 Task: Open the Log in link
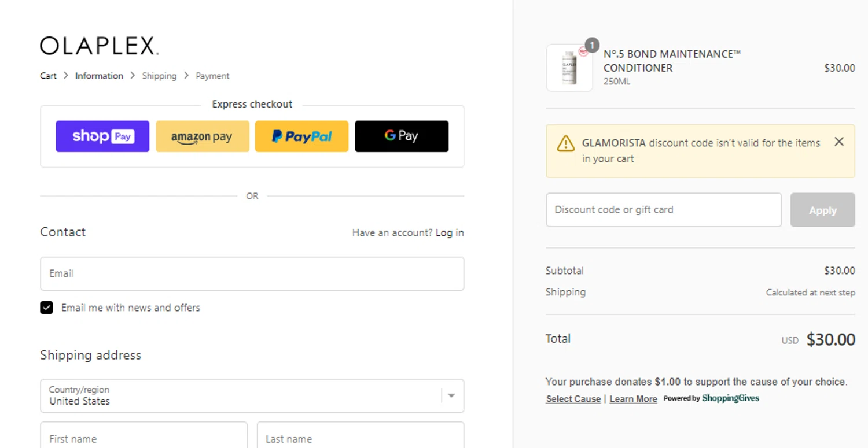pos(450,232)
